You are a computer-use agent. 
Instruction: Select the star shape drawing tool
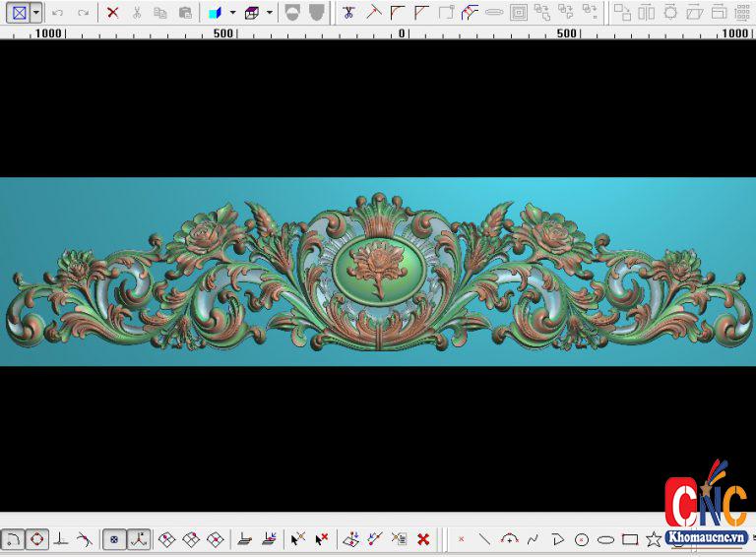pos(654,539)
